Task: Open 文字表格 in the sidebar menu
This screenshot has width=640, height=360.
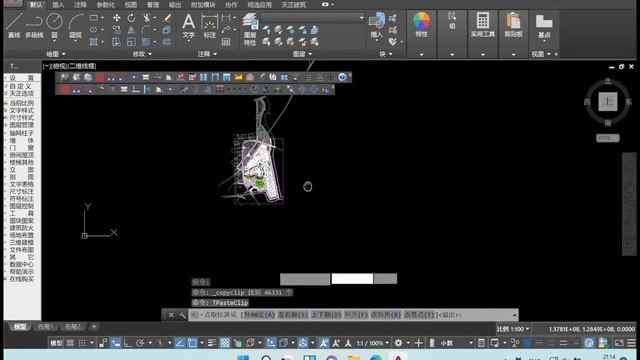Action: (22, 184)
